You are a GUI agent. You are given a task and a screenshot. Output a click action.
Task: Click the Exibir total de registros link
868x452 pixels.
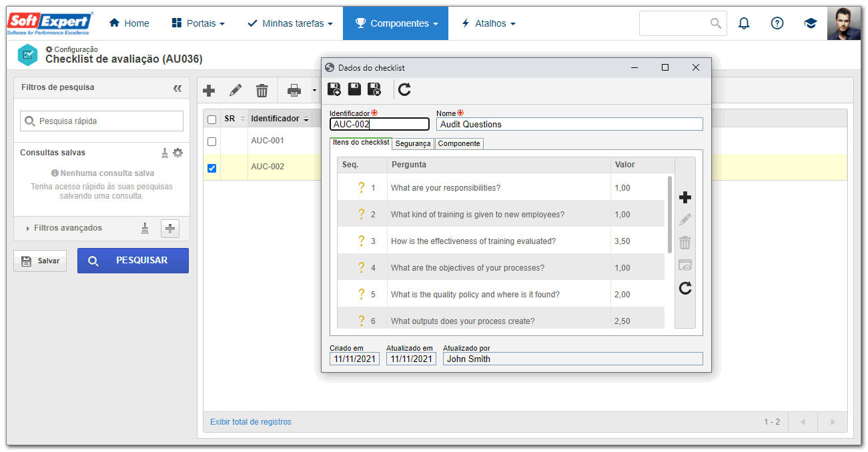251,422
